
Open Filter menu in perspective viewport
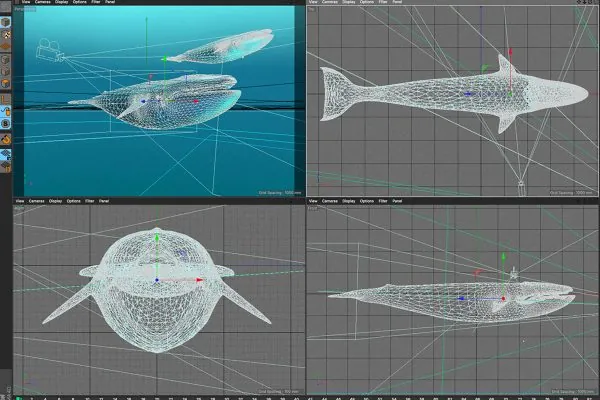point(96,2)
